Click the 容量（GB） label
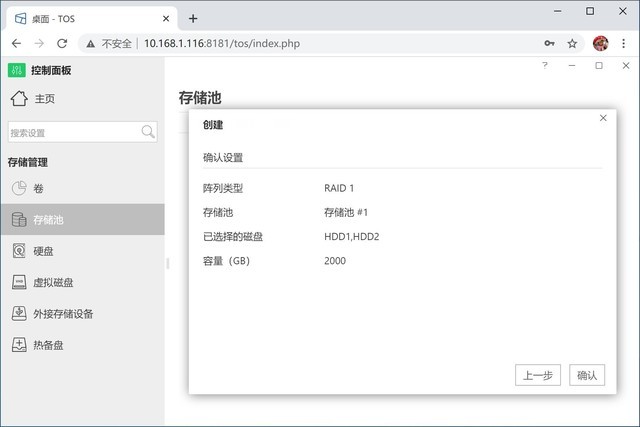 (x=226, y=261)
